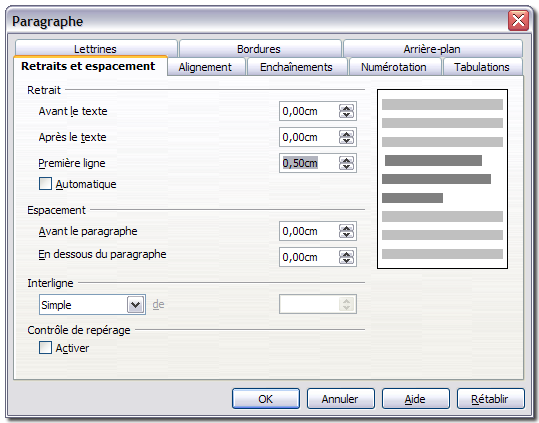
Task: Check the Activer repérage option
Action: (45, 347)
